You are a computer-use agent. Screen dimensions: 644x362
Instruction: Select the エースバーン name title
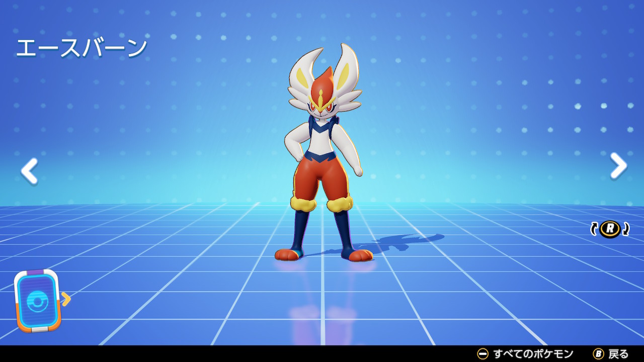(82, 48)
